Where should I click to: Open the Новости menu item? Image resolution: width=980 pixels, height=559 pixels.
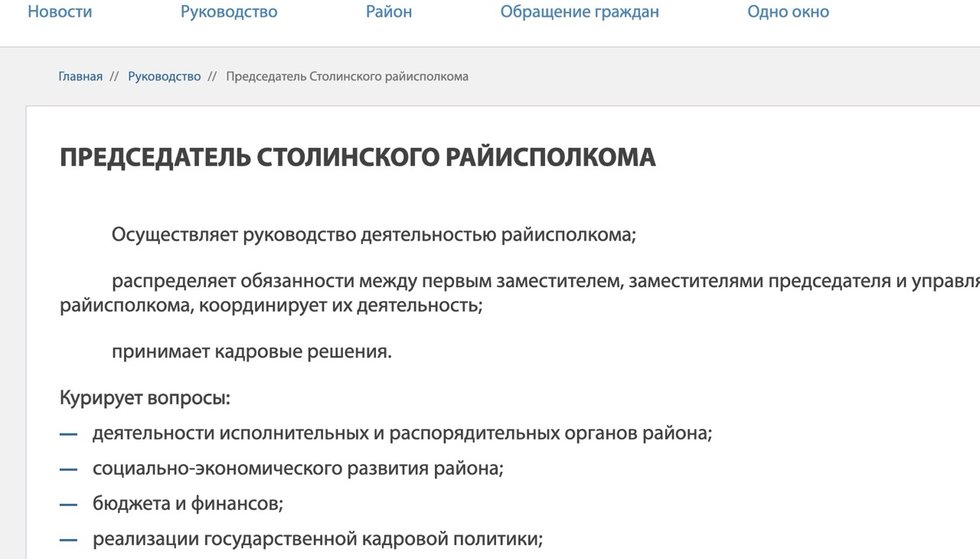pyautogui.click(x=59, y=11)
